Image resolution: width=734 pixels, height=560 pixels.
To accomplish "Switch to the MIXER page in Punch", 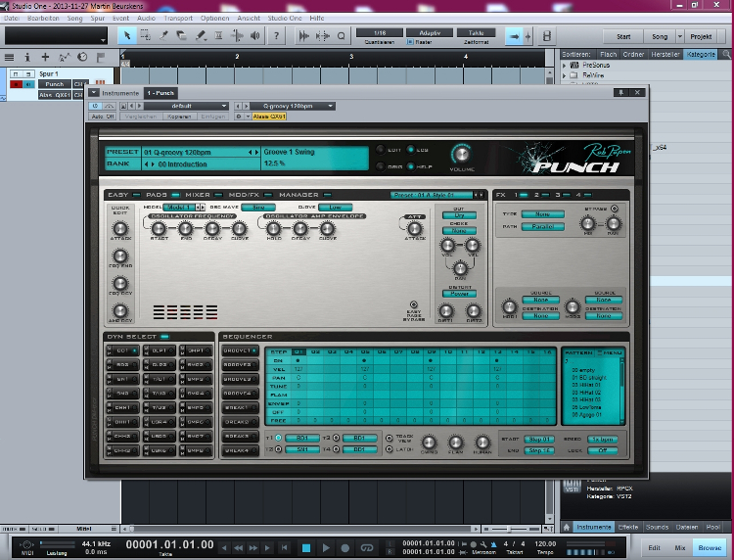I will coord(204,195).
